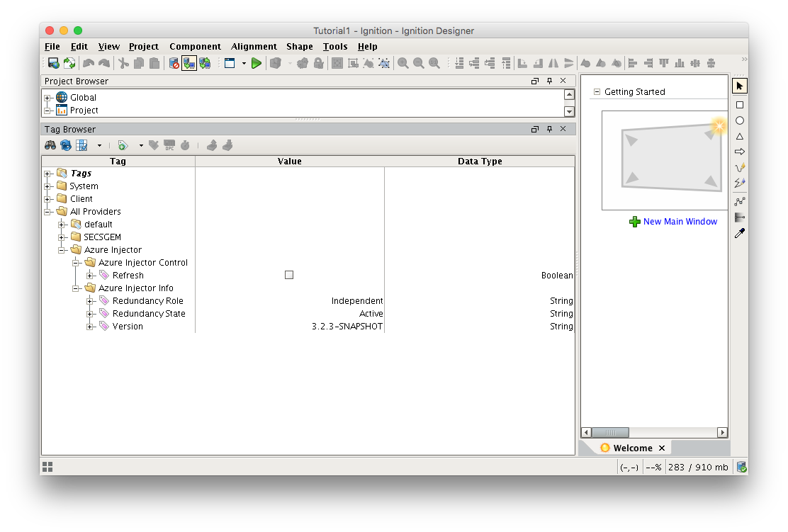Screen dimensions: 788x532
Task: Collapse the Azure Injector Info folder
Action: [x=76, y=288]
